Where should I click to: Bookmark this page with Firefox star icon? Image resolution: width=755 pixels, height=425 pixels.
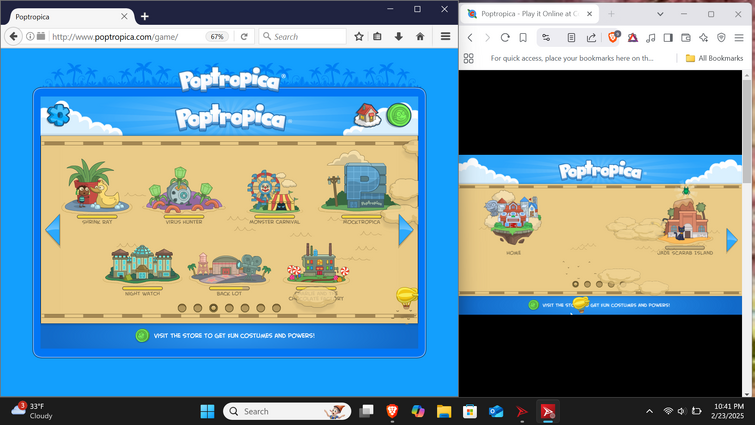359,37
